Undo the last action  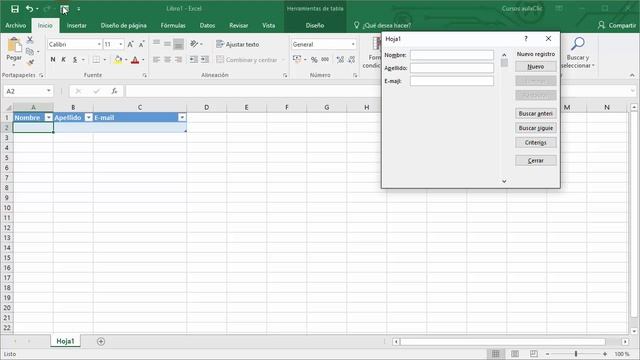click(29, 9)
